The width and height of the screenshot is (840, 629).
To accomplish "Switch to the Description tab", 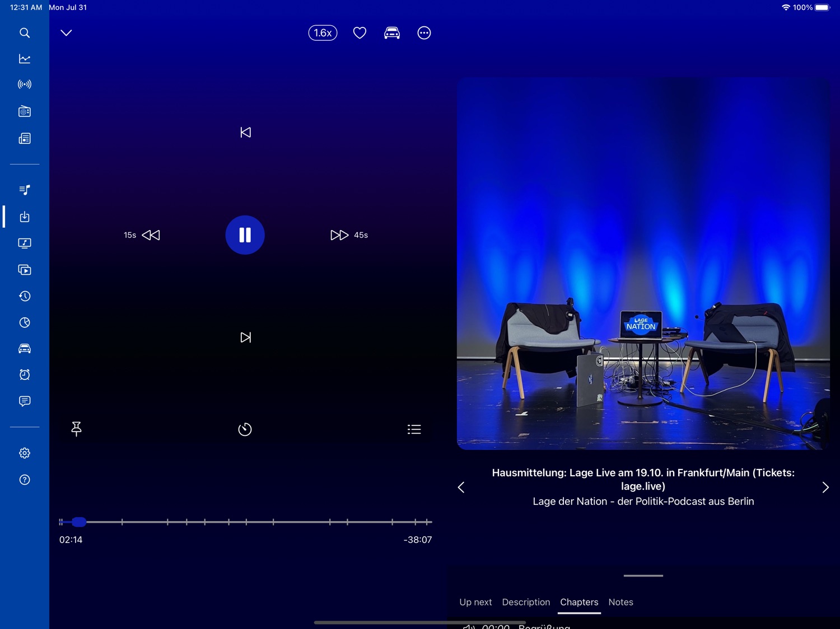I will (526, 602).
